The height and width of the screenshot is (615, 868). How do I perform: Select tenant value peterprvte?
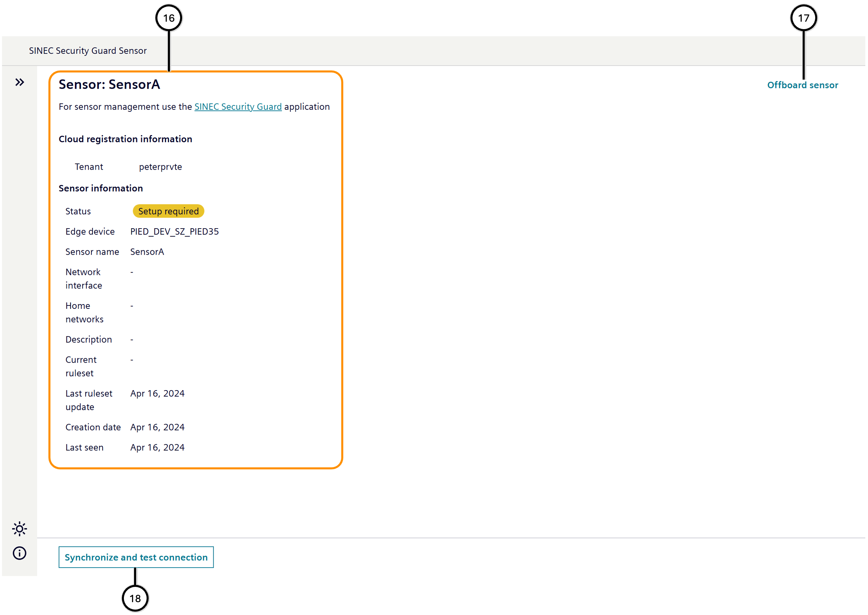(x=160, y=167)
